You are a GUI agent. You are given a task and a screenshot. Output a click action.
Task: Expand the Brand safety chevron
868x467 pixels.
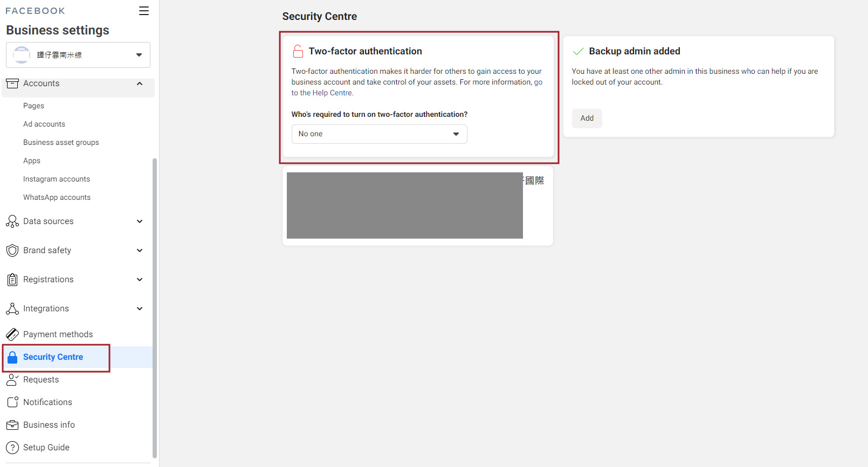tap(140, 250)
